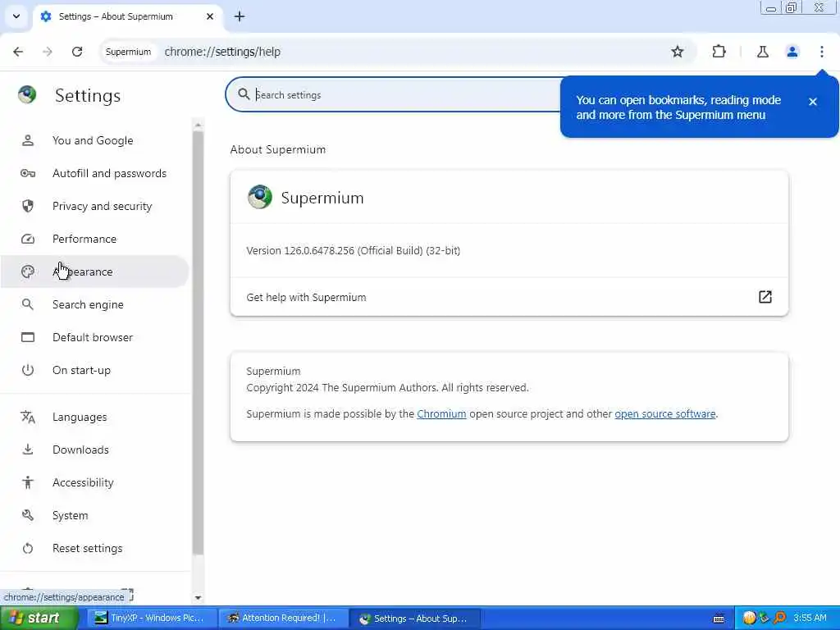Open a new tab with plus button
Image resolution: width=840 pixels, height=630 pixels.
tap(240, 16)
